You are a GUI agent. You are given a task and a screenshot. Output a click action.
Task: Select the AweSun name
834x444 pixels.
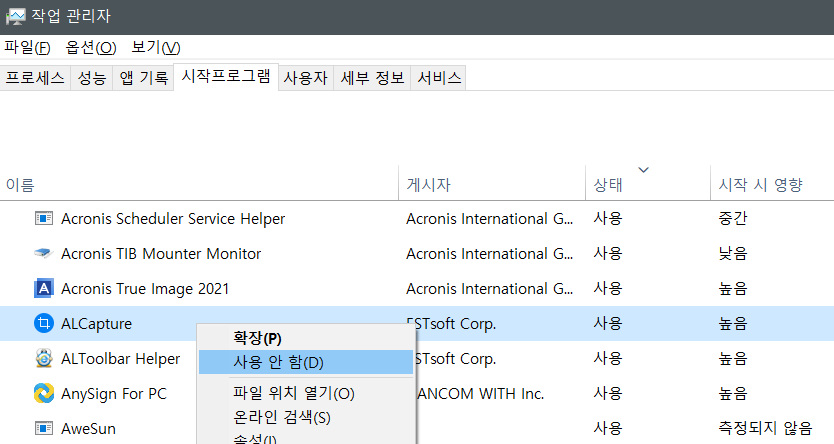pos(88,429)
